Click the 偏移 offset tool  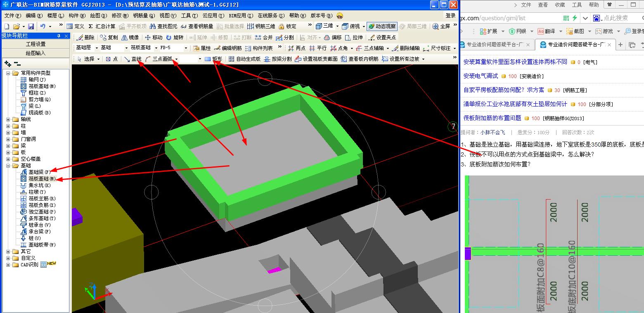click(333, 37)
